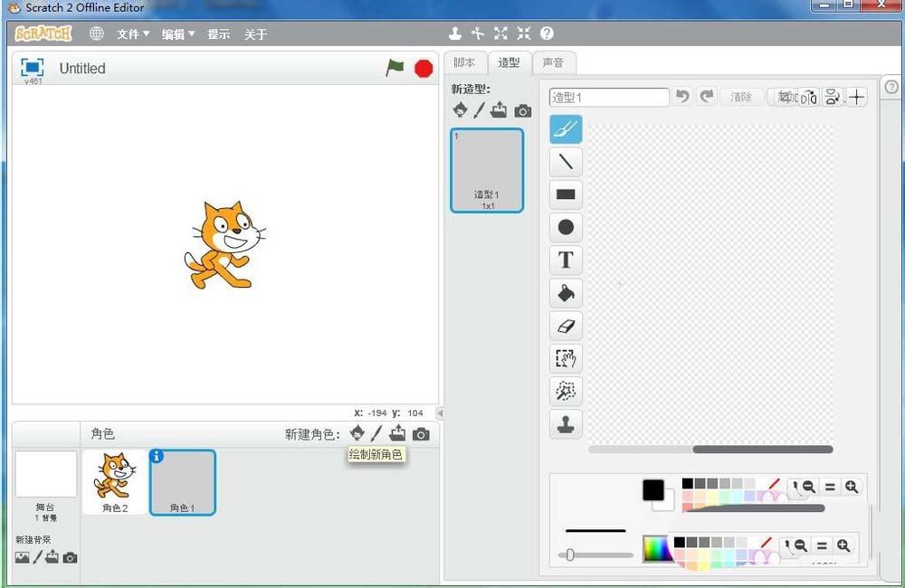Select the Eraser tool
Viewport: 905px width, 588px height.
566,326
